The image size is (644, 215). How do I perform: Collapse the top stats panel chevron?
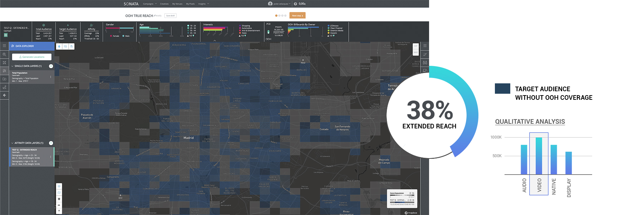[x=215, y=40]
